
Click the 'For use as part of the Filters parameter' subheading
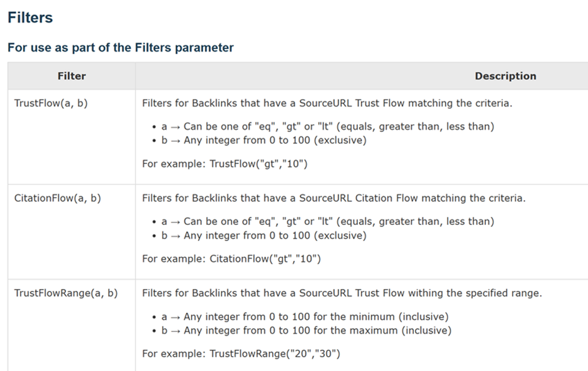click(120, 47)
